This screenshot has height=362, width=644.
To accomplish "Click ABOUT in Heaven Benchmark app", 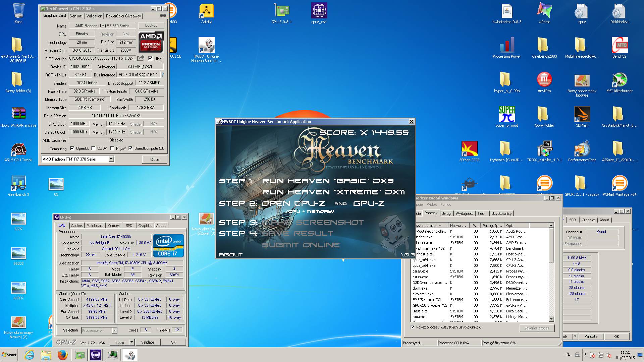I will [x=231, y=255].
